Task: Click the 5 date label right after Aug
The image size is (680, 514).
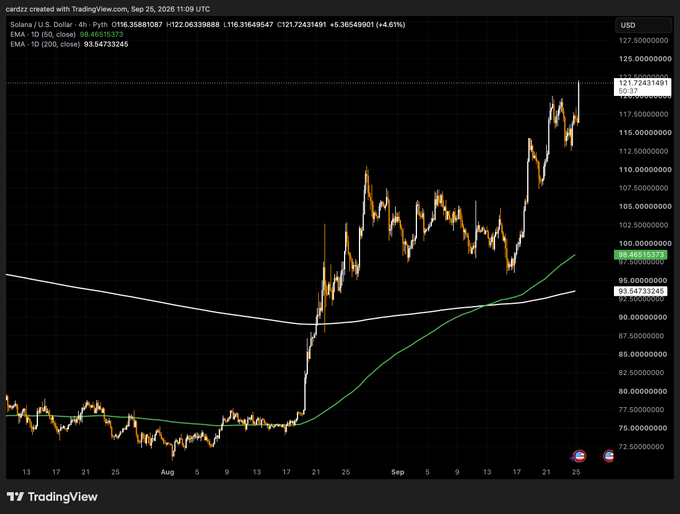Action: click(197, 472)
